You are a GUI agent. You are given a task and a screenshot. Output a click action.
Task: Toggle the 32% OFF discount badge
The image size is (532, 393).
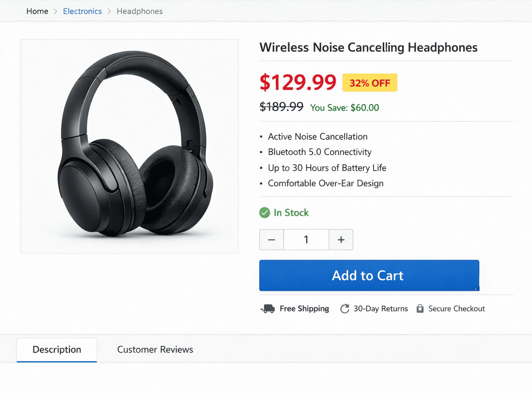pos(369,83)
